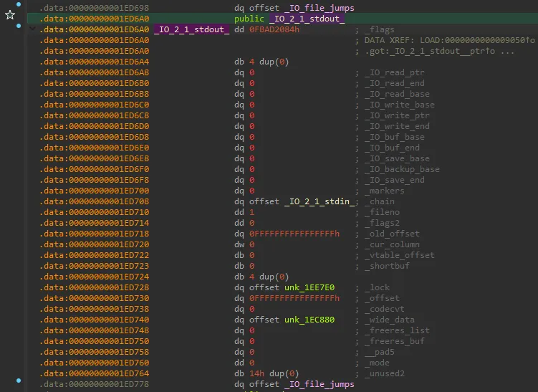The height and width of the screenshot is (392, 538).
Task: Click the _offset comment at address 1ED730
Action: (x=383, y=298)
